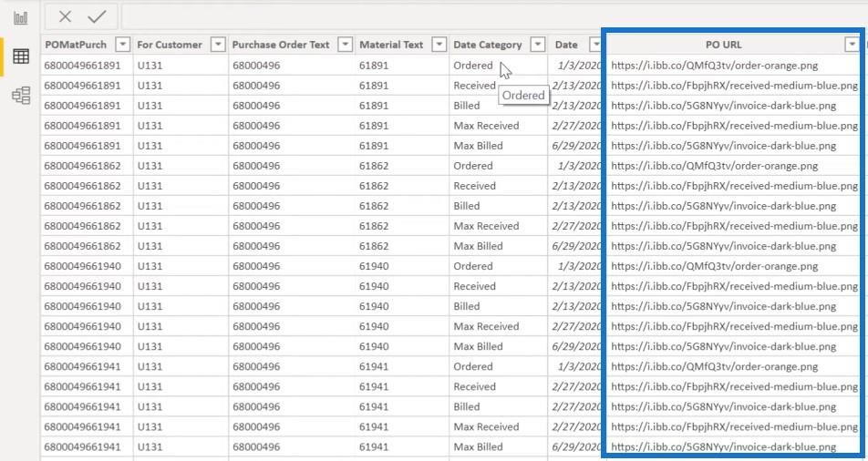The height and width of the screenshot is (461, 868).
Task: Click invoice-dark-blue.png URL in 6800049661891 Billed row
Action: 724,106
